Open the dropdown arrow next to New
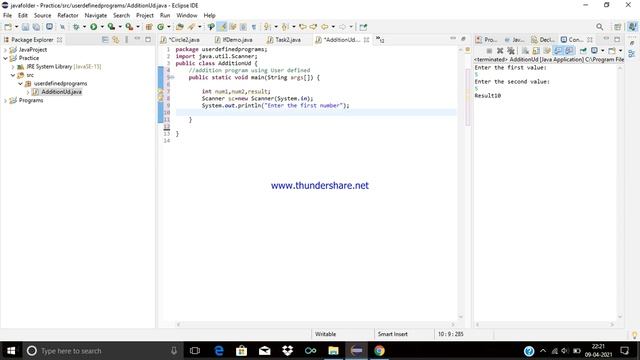This screenshot has height=360, width=640. tap(16, 27)
